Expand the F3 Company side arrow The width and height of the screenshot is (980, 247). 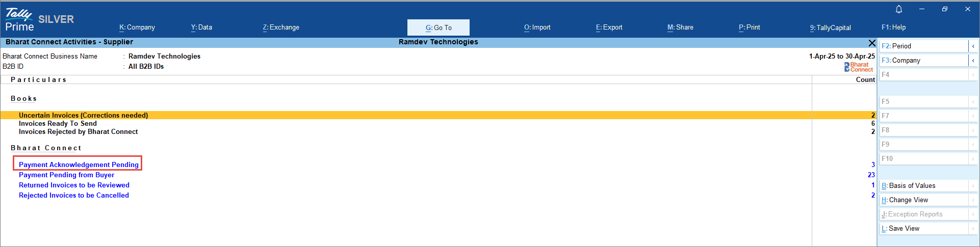(973, 60)
